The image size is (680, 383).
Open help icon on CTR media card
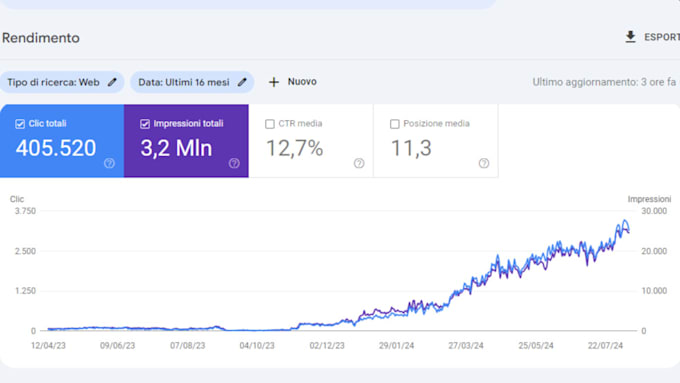pos(359,163)
